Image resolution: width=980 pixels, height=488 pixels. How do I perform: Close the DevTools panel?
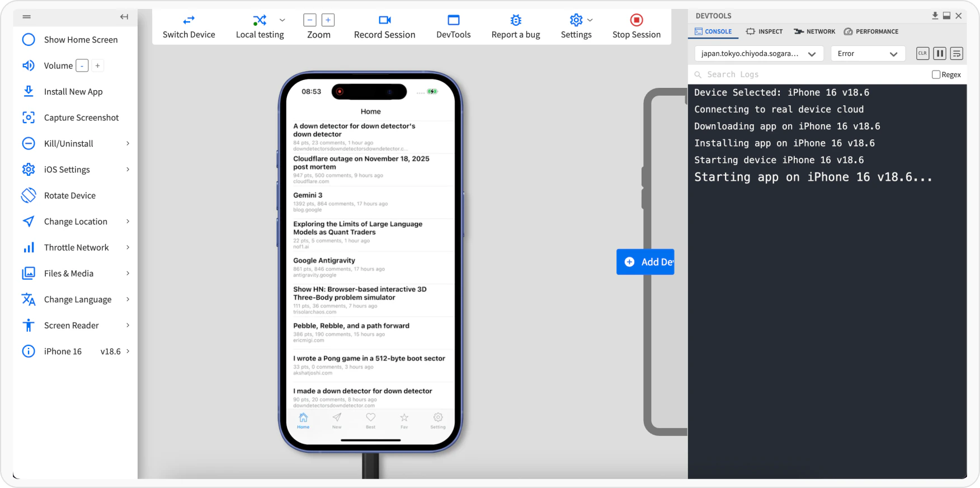click(959, 16)
